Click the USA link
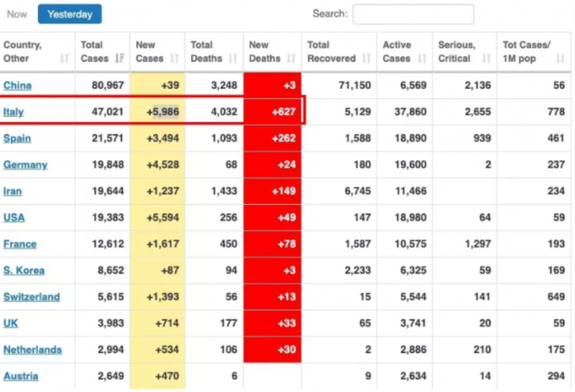The width and height of the screenshot is (575, 392). (14, 218)
